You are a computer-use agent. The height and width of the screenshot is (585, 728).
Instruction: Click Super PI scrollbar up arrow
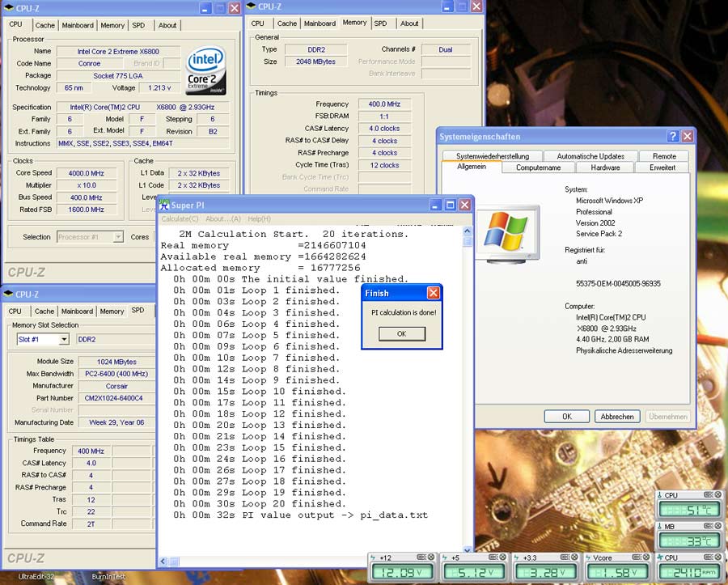[468, 231]
